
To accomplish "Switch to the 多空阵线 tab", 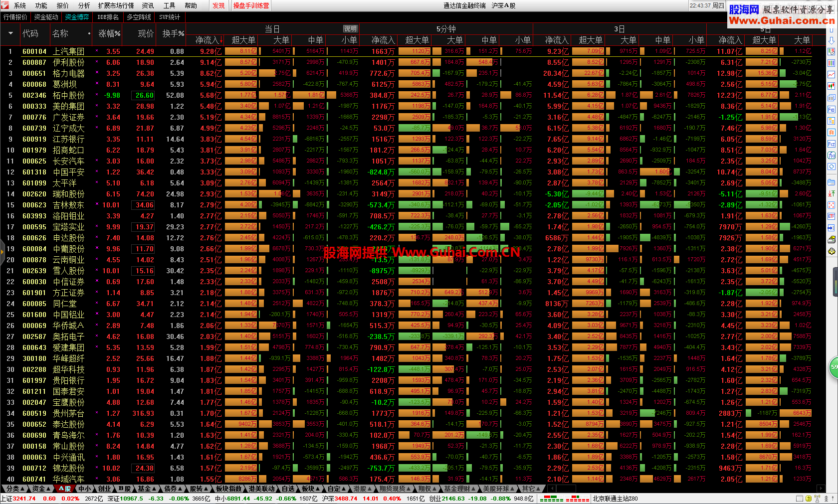I will coord(139,17).
